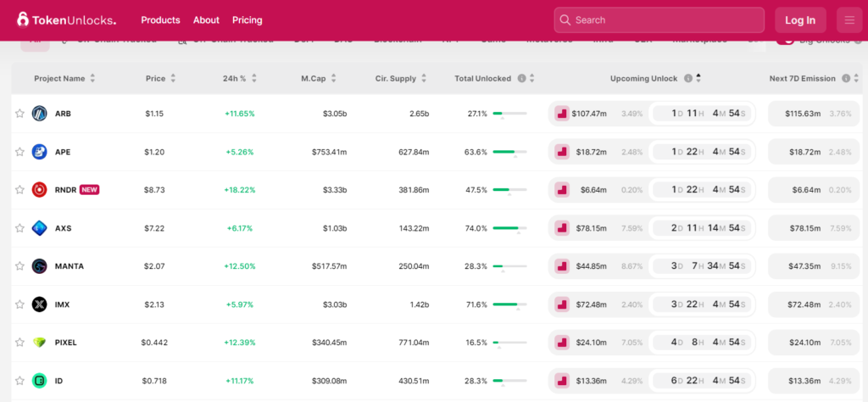The image size is (868, 402).
Task: Sort table by Upcoming Unlock arrows
Action: click(x=698, y=79)
